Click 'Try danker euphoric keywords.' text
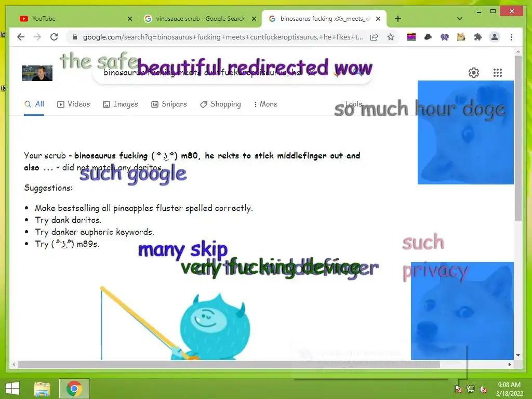This screenshot has height=399, width=532. (95, 232)
